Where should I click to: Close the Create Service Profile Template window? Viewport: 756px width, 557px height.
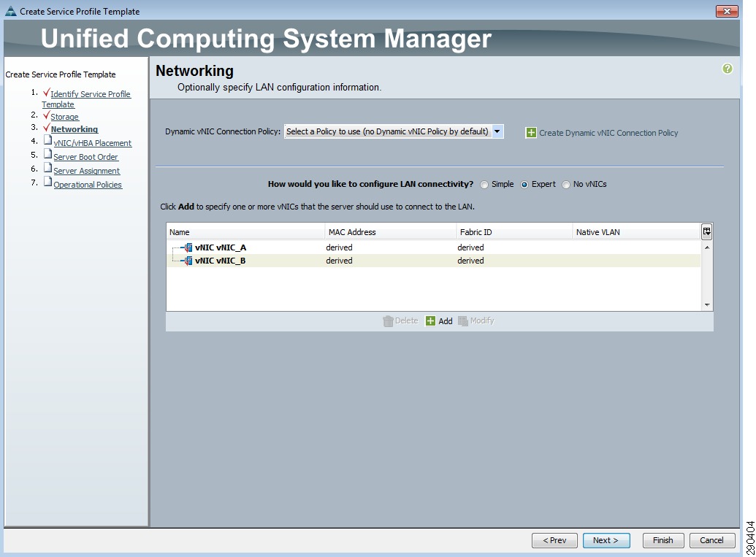pos(727,11)
